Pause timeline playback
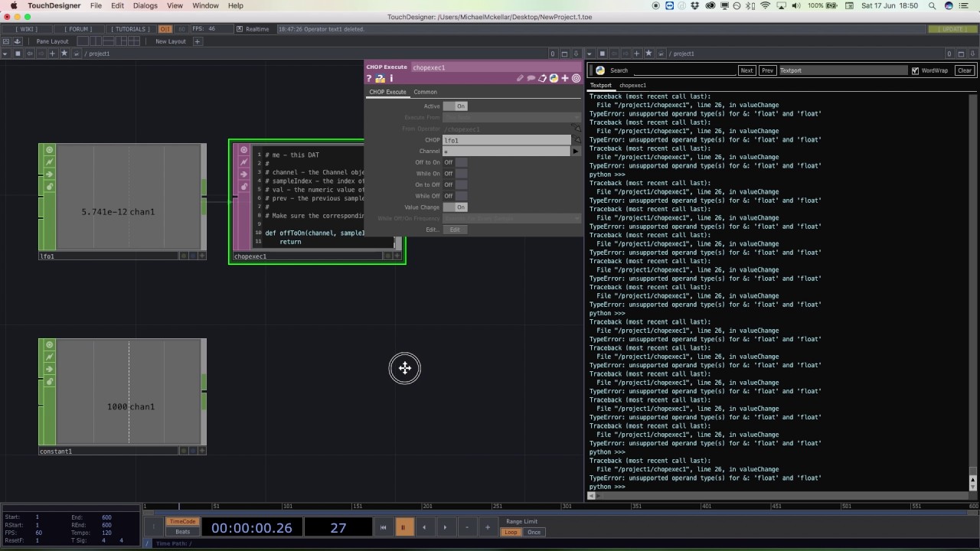Screen dimensions: 980x551 (x=403, y=527)
